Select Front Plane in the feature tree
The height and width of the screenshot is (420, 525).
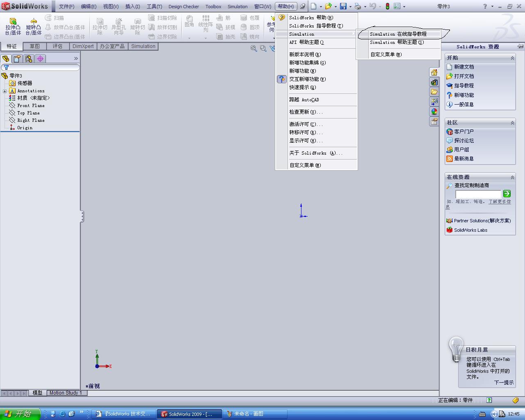pyautogui.click(x=31, y=106)
